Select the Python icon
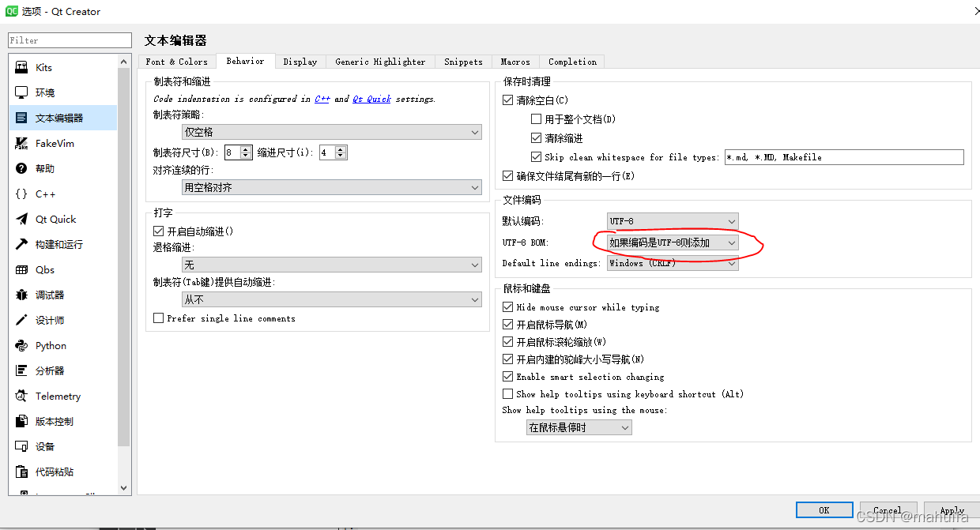Viewport: 980px width, 530px height. (21, 346)
